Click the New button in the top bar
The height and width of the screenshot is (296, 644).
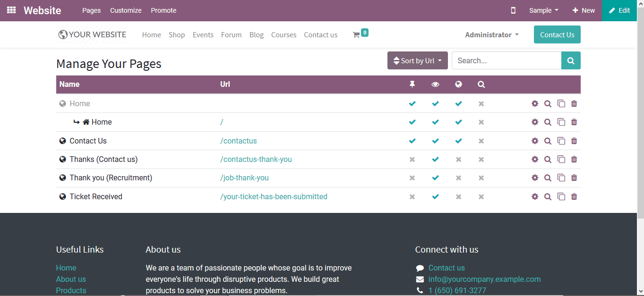583,10
